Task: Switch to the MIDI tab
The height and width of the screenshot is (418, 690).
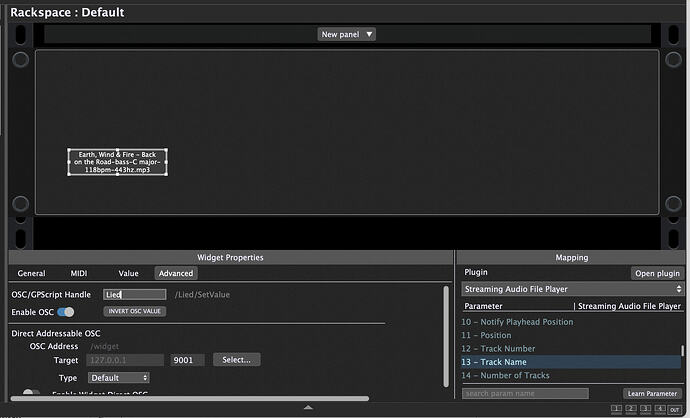Action: coord(79,273)
